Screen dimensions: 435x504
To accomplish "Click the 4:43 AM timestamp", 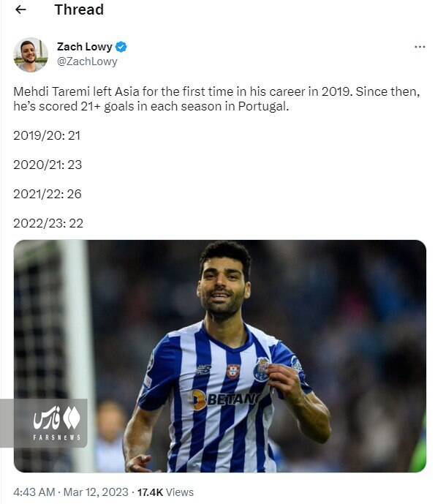I will coord(34,492).
